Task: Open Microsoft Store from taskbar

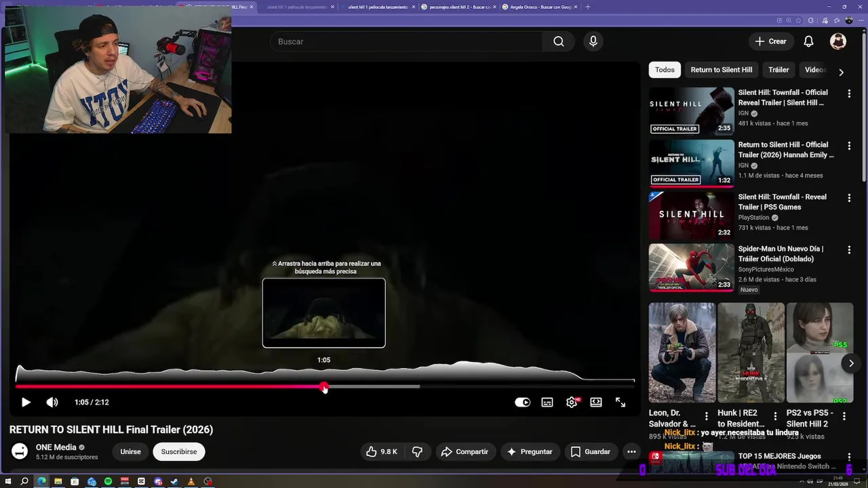Action: tap(75, 481)
